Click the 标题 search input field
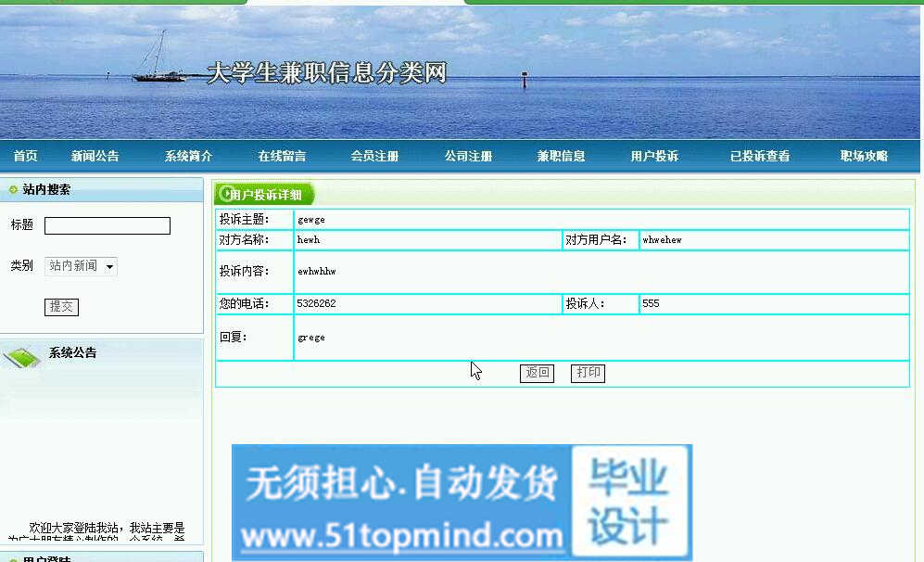Viewport: 924px width, 562px height. (x=108, y=225)
